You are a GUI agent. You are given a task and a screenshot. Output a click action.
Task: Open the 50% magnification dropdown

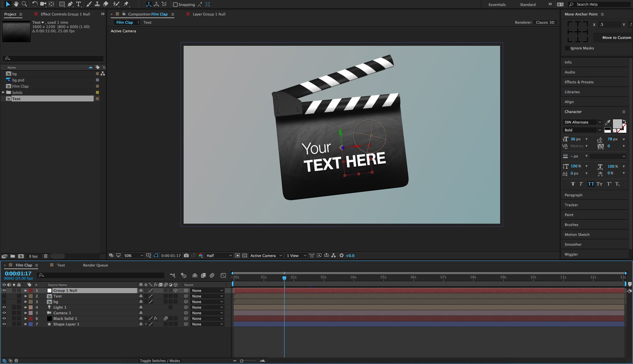134,256
